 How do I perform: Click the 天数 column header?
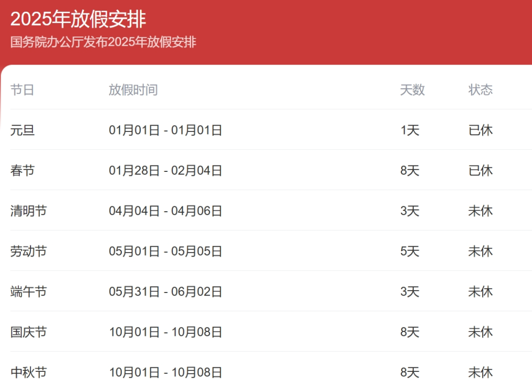coord(412,90)
